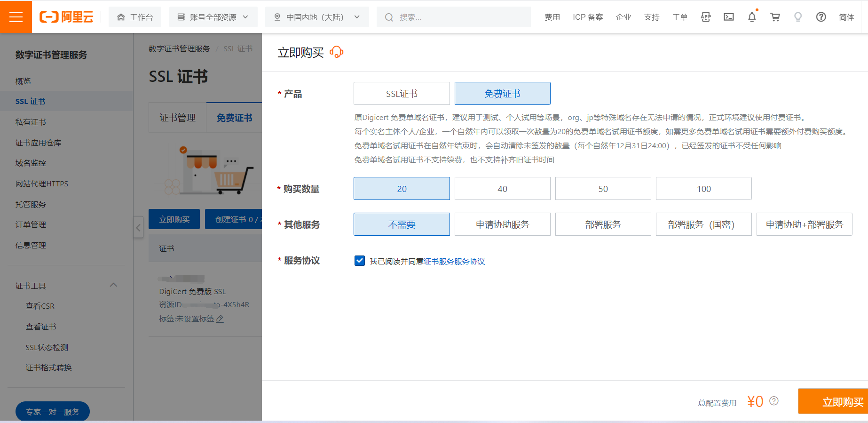
Task: Click the customer support headset icon
Action: [x=337, y=52]
